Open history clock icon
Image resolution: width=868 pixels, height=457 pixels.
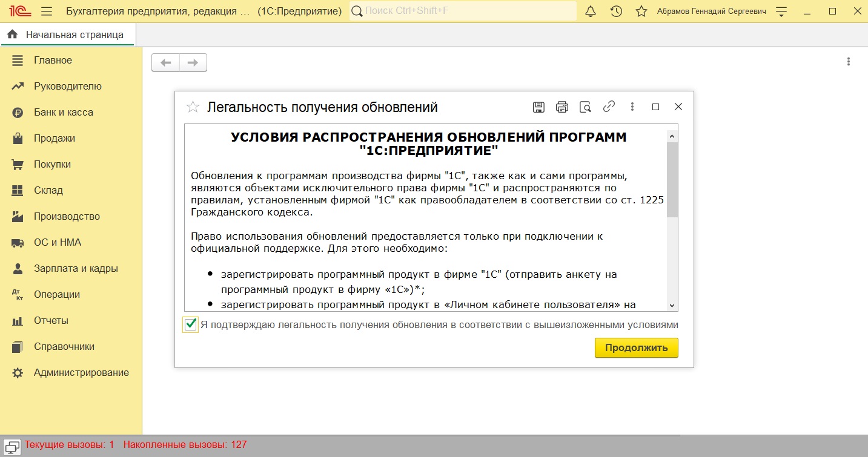click(616, 11)
